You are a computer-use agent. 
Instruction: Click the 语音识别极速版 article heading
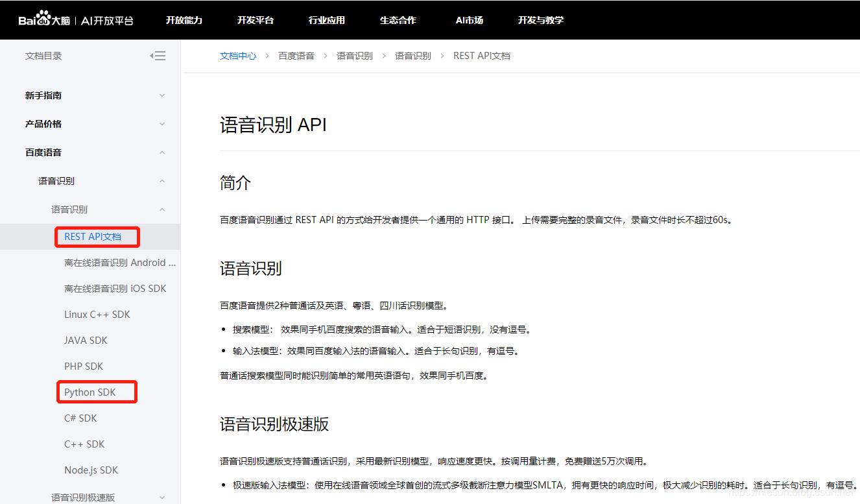(274, 424)
